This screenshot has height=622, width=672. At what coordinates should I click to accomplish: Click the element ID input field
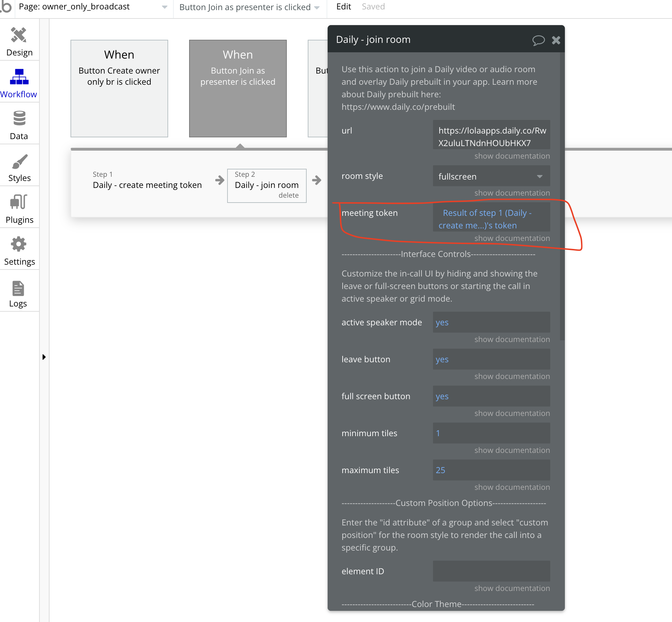(491, 571)
